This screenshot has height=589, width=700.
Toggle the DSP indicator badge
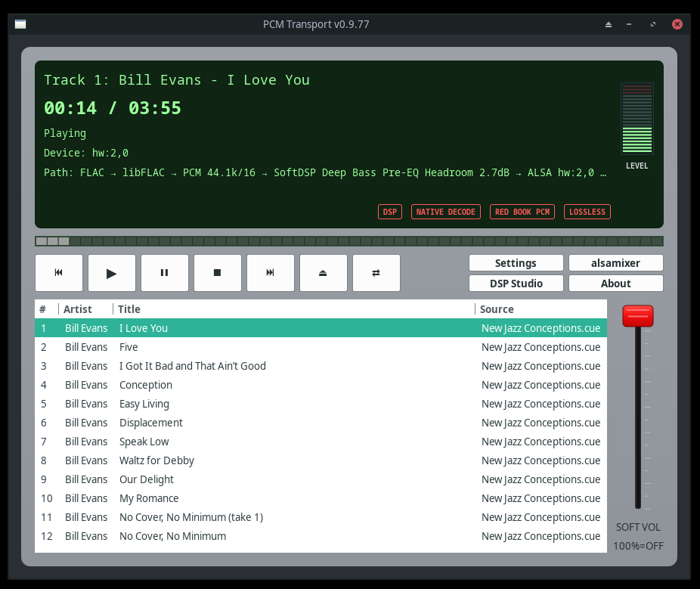click(x=389, y=212)
